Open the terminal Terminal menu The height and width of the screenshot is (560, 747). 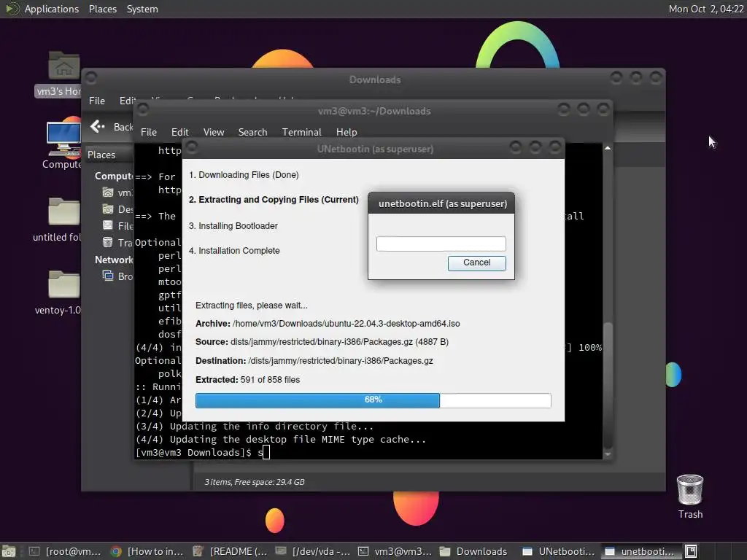301,133
